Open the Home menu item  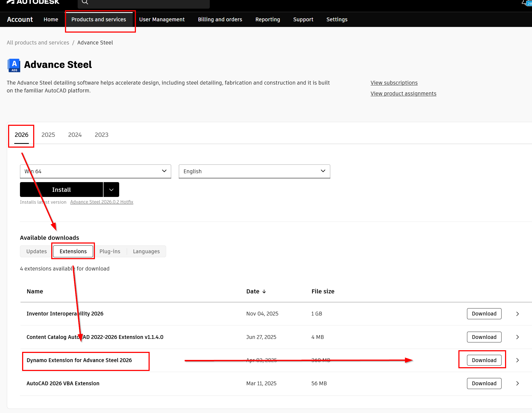[x=51, y=19]
